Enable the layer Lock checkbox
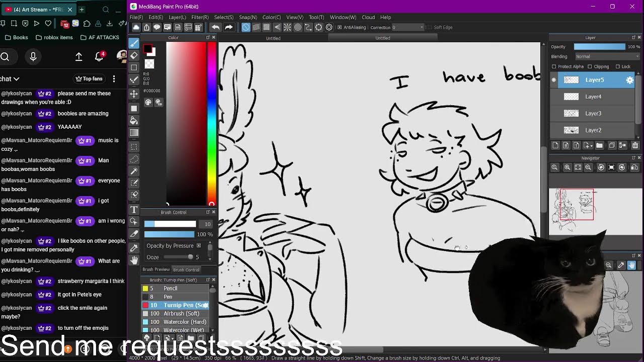 click(x=618, y=66)
